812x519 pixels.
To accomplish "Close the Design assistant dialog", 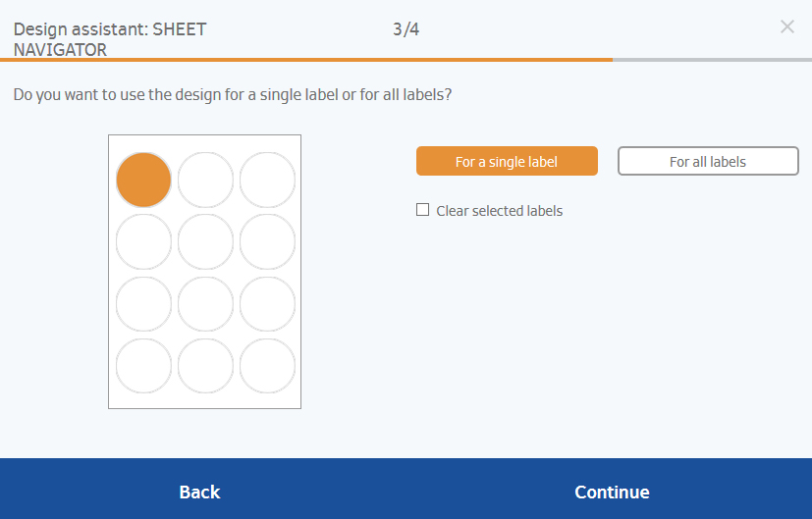I will click(x=786, y=27).
